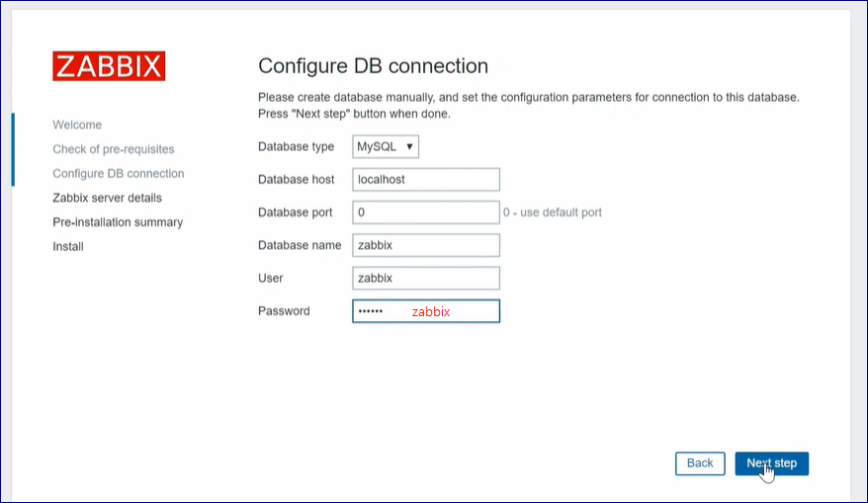The image size is (868, 503).
Task: Select the User input field
Action: pyautogui.click(x=426, y=278)
